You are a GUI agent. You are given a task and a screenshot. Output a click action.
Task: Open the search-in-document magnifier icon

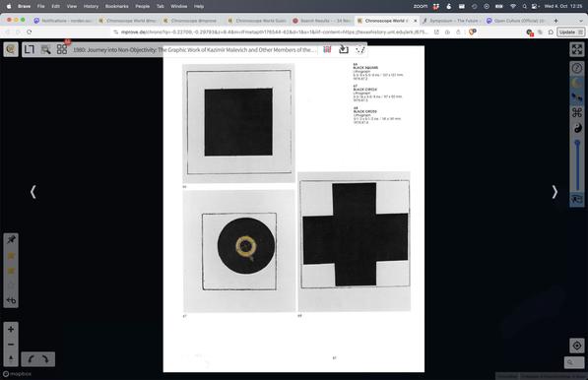[45, 49]
